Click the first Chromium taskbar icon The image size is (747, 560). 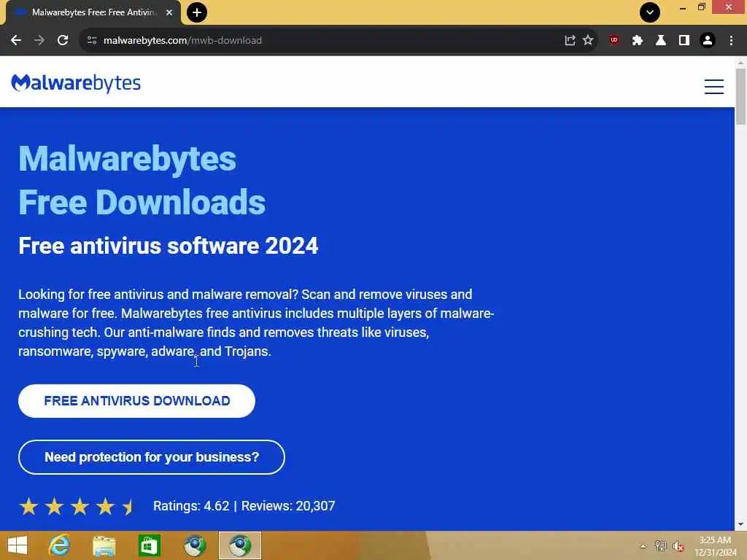[x=195, y=545]
